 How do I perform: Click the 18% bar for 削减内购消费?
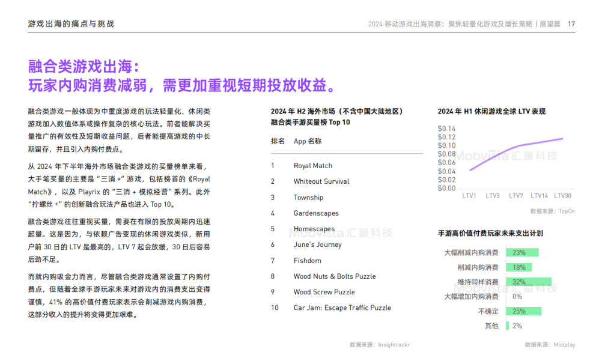click(x=519, y=267)
